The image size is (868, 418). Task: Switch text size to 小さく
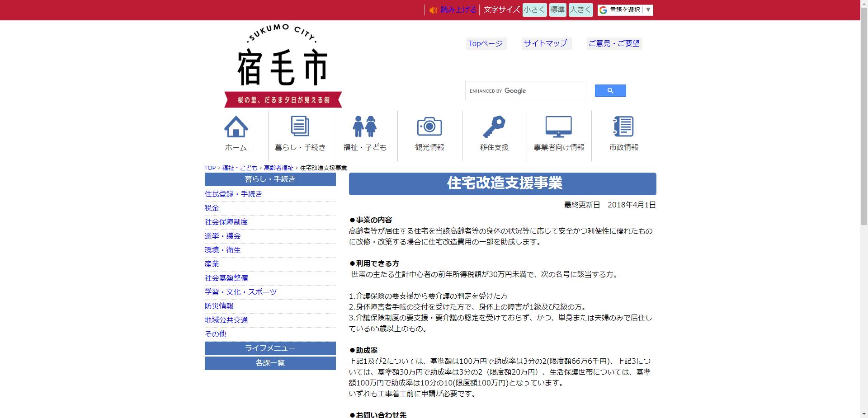[534, 9]
